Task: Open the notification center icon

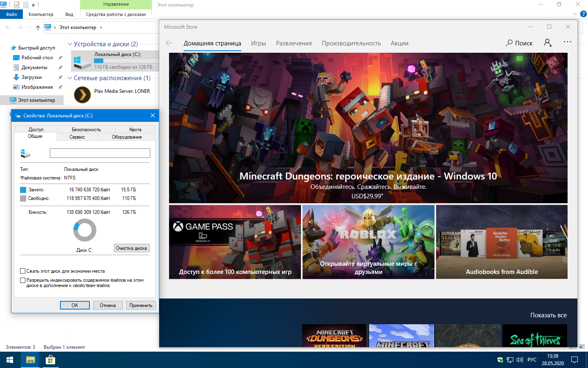Action: pos(575,360)
